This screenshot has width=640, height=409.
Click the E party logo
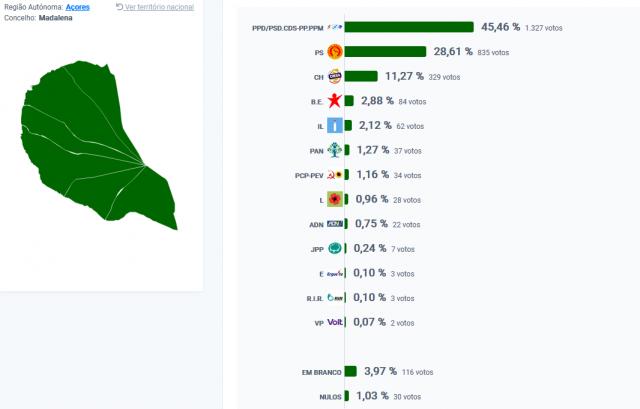pos(335,273)
